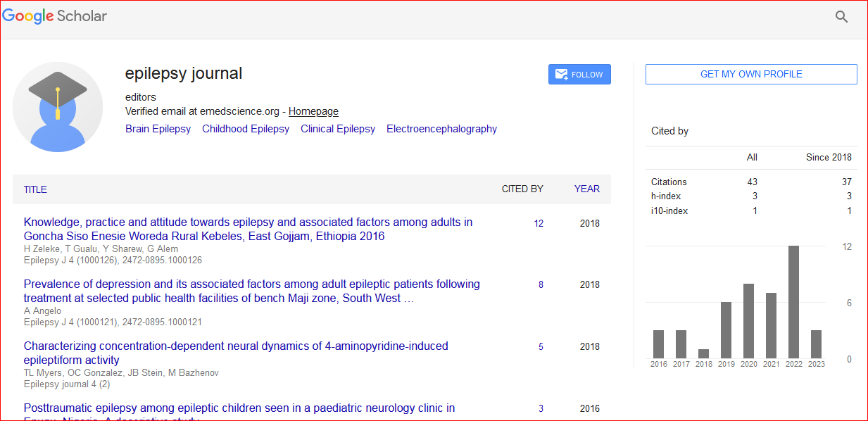Viewport: 868px width, 421px height.
Task: Sort articles by Year column header
Action: tap(586, 189)
